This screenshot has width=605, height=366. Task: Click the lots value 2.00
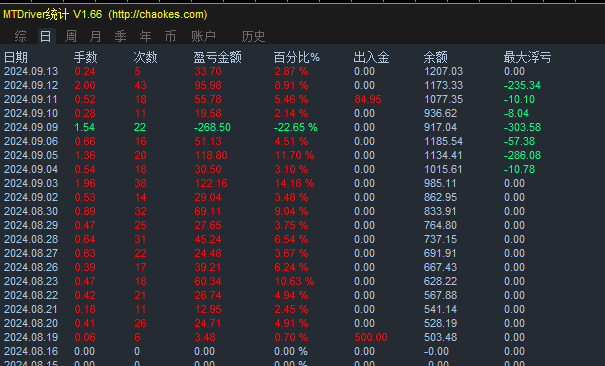[84, 85]
